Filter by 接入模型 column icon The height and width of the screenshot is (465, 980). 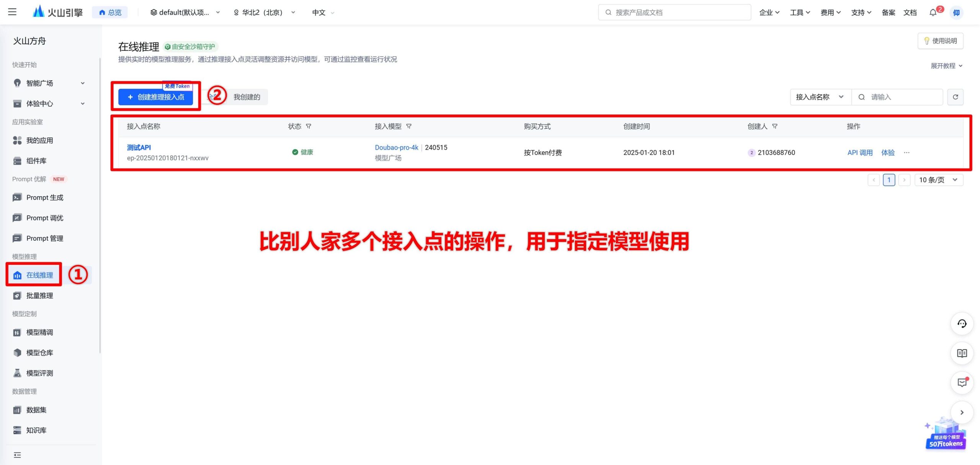(409, 126)
